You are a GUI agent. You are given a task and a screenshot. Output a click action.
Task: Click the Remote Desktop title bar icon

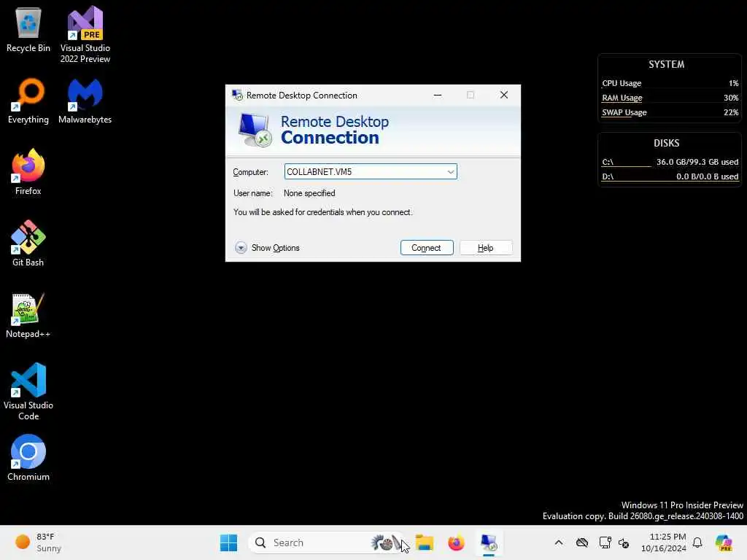coord(237,96)
